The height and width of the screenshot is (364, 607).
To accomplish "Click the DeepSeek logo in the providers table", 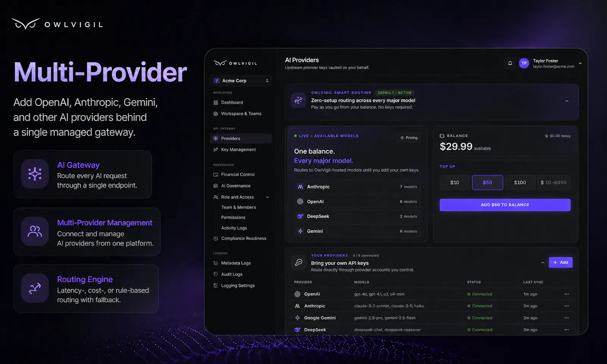I will coord(297,330).
